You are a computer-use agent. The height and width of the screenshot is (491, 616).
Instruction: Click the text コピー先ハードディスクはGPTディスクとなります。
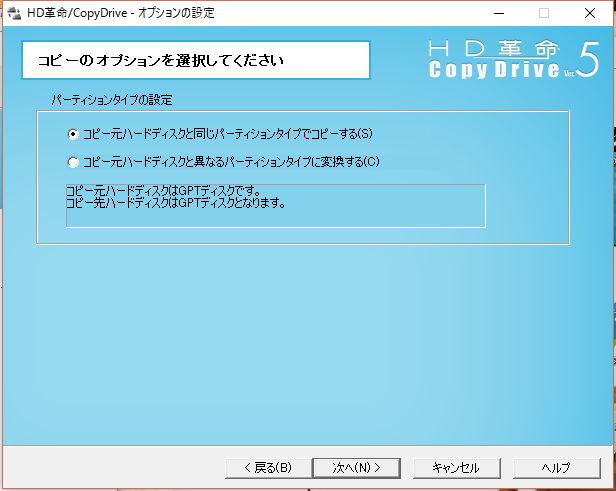click(176, 203)
